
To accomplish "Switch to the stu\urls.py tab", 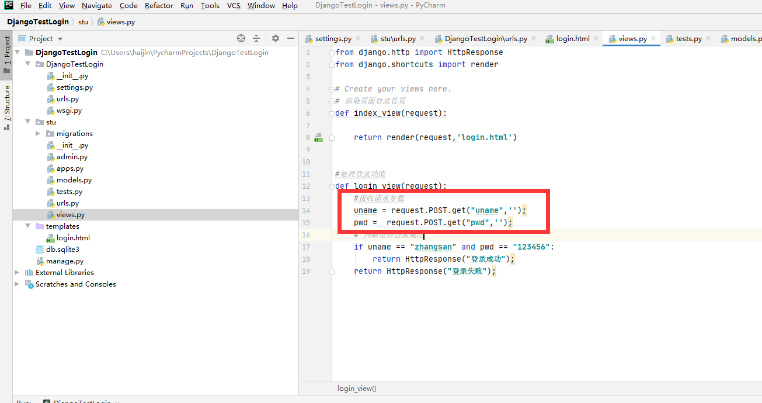I will click(x=399, y=38).
